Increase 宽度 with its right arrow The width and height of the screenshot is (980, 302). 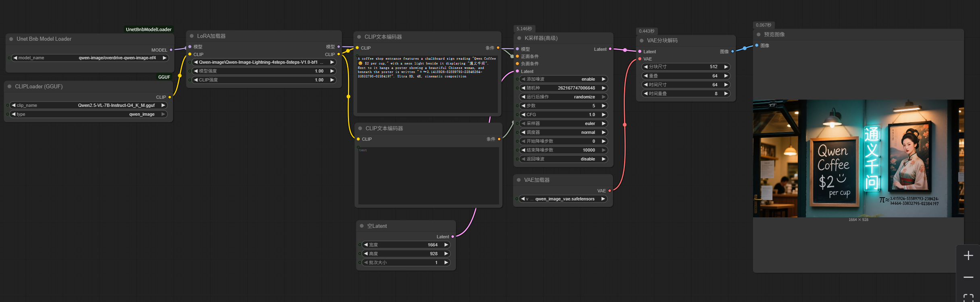pos(446,245)
